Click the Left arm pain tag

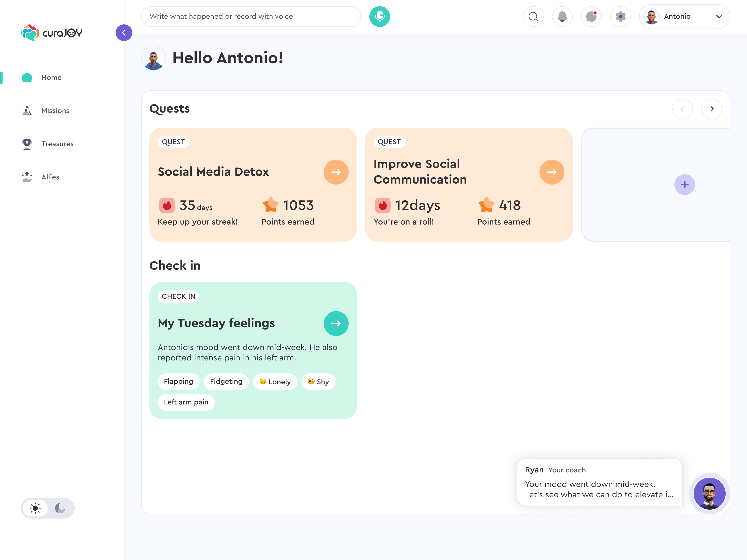click(x=186, y=402)
